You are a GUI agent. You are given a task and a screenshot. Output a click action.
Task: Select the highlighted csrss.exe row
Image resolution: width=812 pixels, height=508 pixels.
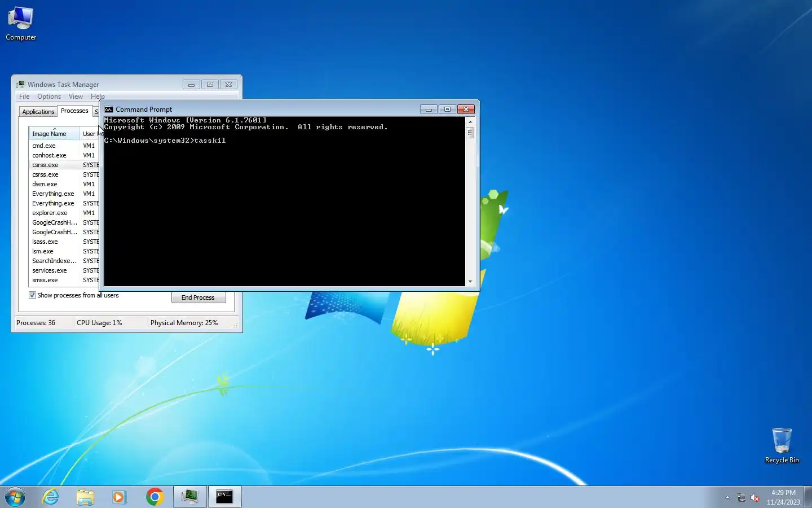tap(64, 165)
